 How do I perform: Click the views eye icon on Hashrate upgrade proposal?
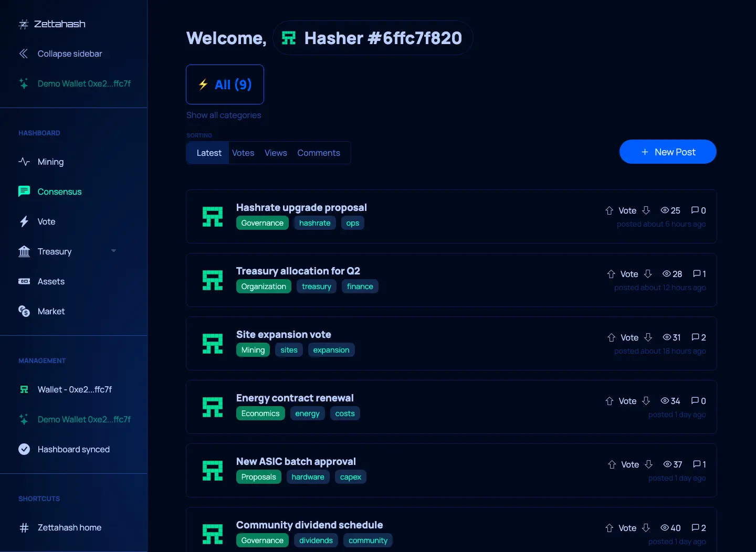665,210
